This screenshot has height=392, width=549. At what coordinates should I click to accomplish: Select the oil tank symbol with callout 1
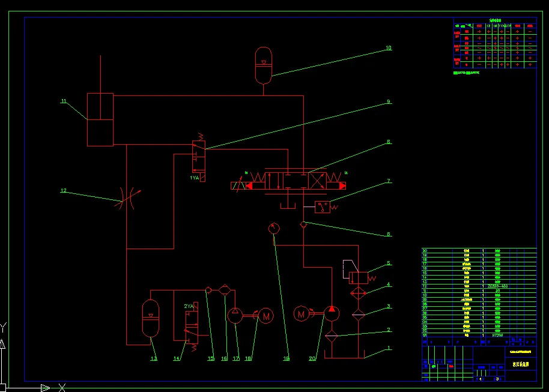(344, 354)
